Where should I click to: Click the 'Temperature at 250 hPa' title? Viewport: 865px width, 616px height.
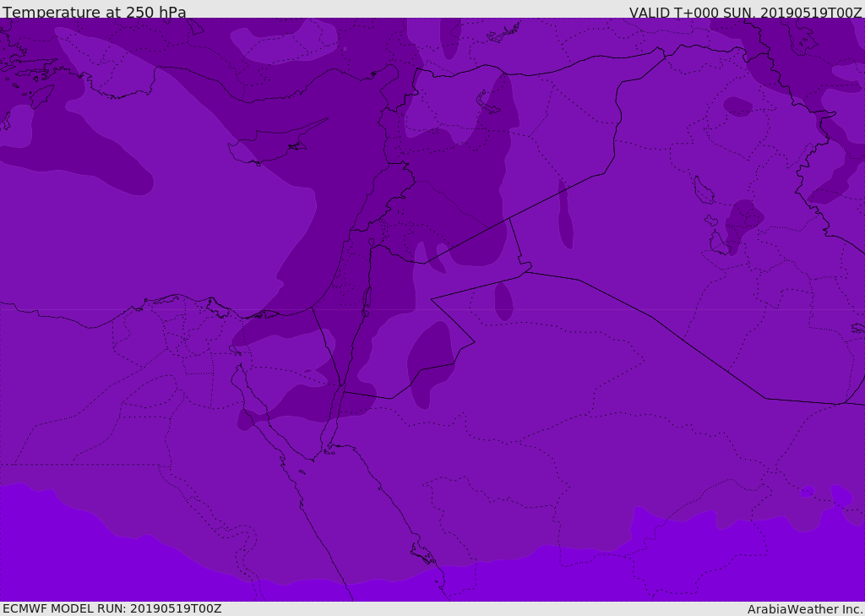pos(94,13)
